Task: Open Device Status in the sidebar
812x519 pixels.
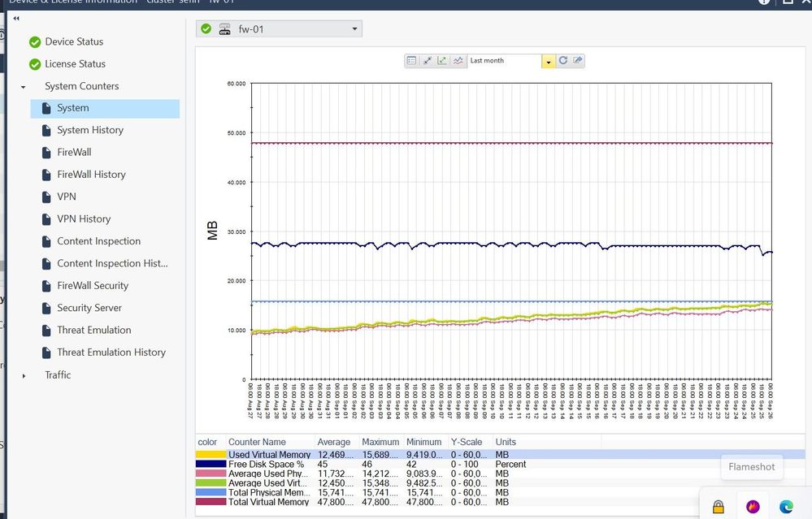Action: [74, 41]
